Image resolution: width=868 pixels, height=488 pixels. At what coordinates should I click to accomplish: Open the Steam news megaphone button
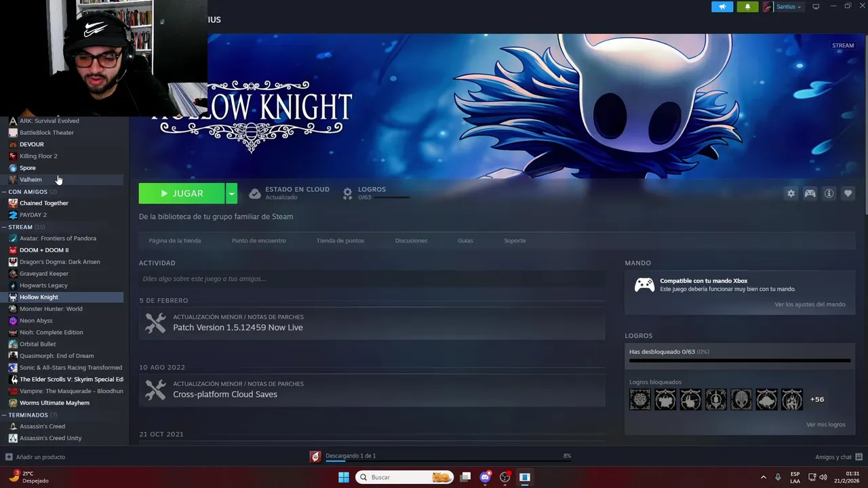[722, 7]
